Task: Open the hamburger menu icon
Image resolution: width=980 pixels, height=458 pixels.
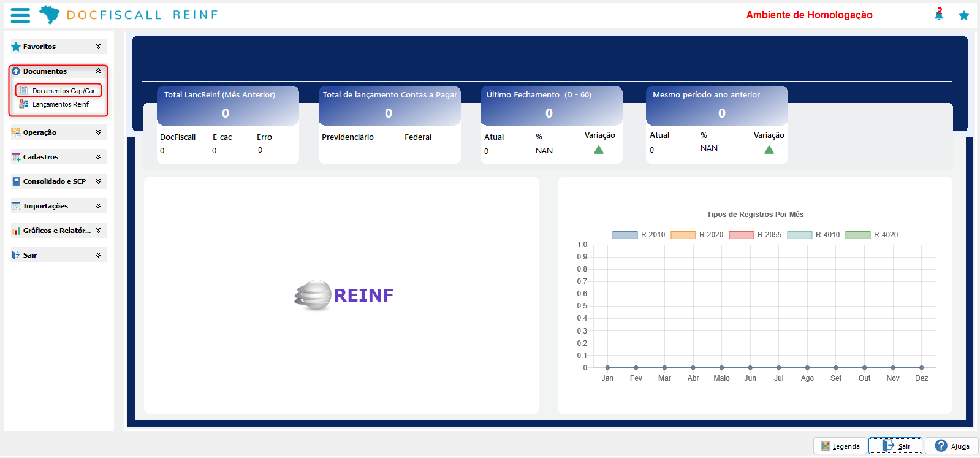Action: pos(20,15)
